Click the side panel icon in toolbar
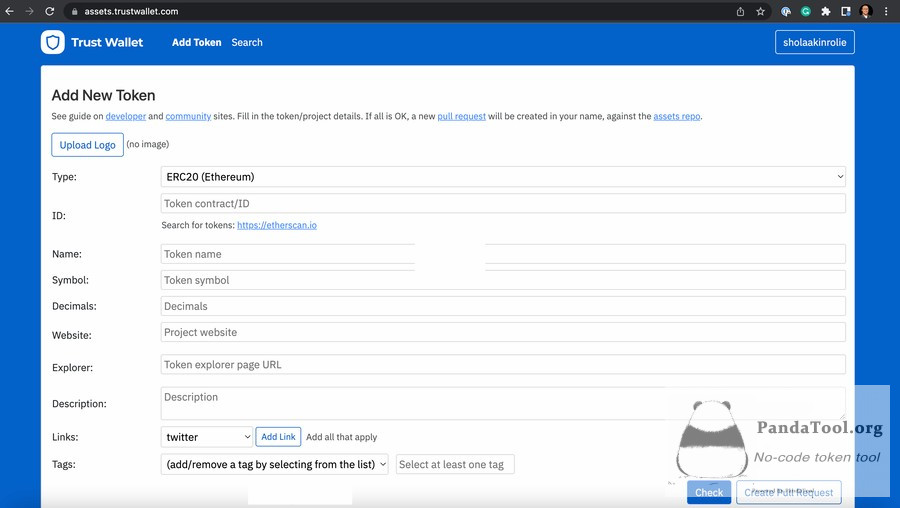Screen dimensions: 900x508 point(845,11)
